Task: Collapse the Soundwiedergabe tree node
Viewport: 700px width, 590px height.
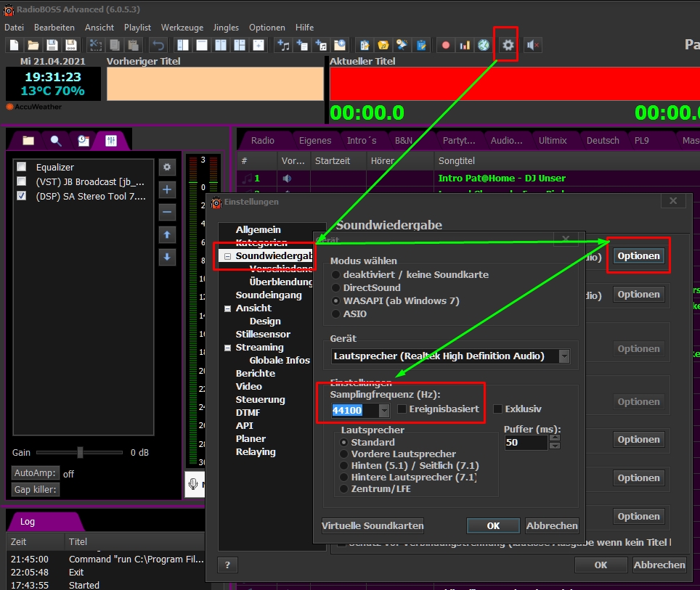Action: click(x=228, y=256)
